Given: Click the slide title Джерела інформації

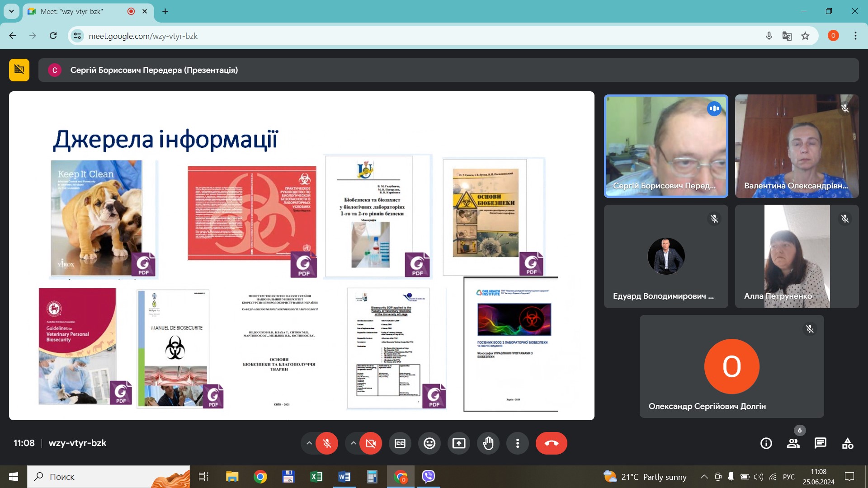Looking at the screenshot, I should pyautogui.click(x=165, y=139).
